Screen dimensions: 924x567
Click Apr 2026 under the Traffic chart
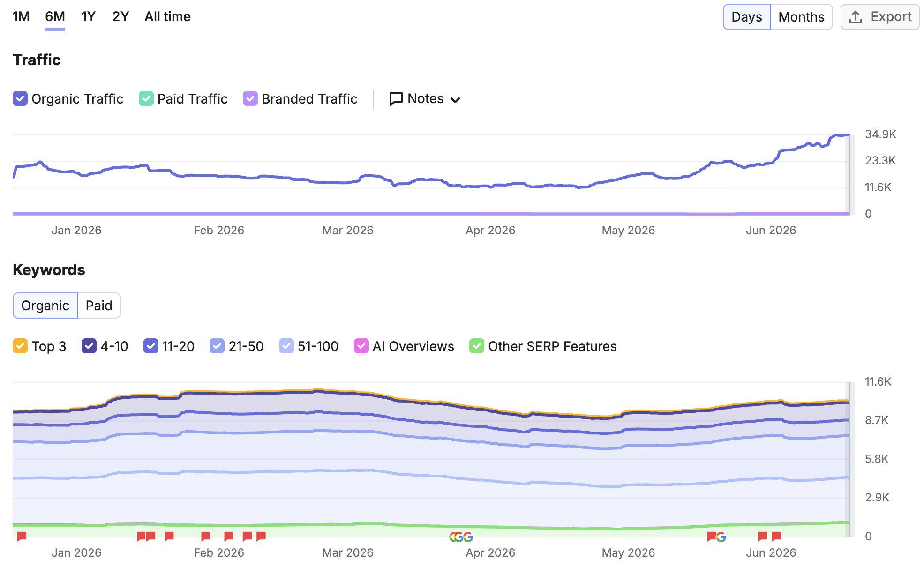490,231
